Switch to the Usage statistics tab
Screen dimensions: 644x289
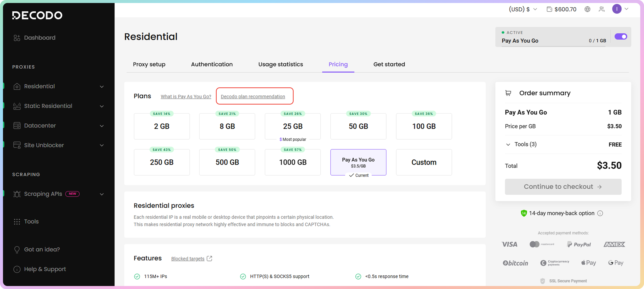tap(281, 64)
